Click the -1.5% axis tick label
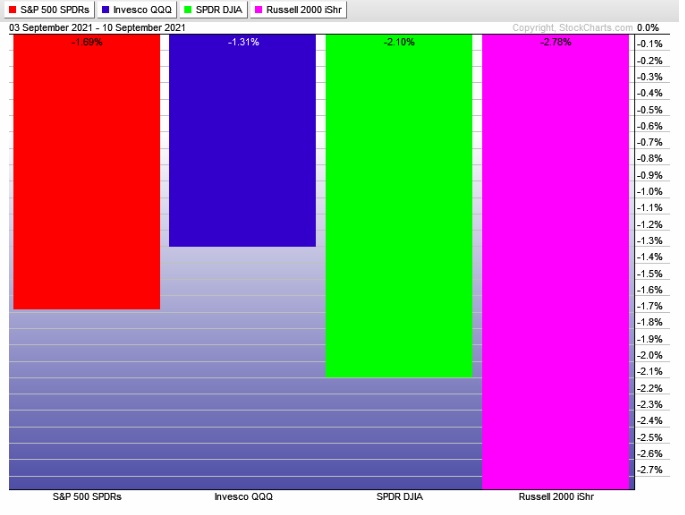This screenshot has width=685, height=515. 650,274
